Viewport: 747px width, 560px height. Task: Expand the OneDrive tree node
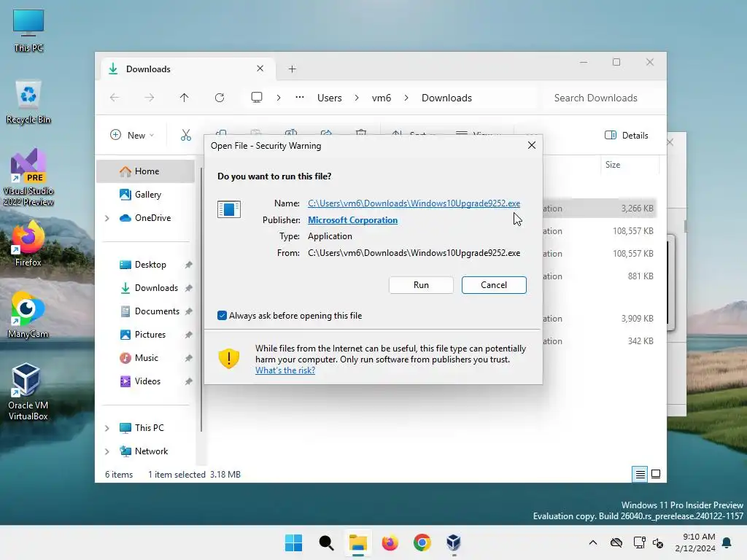[107, 218]
